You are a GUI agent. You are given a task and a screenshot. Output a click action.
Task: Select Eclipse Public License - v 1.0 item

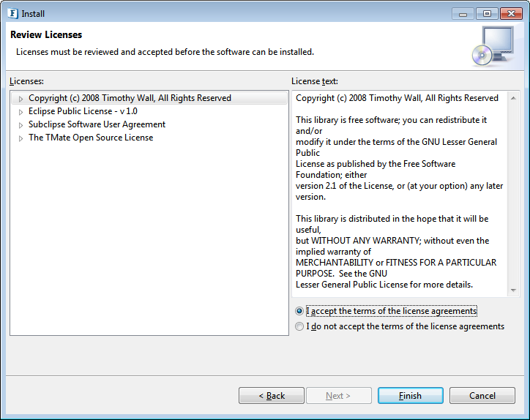coord(83,111)
